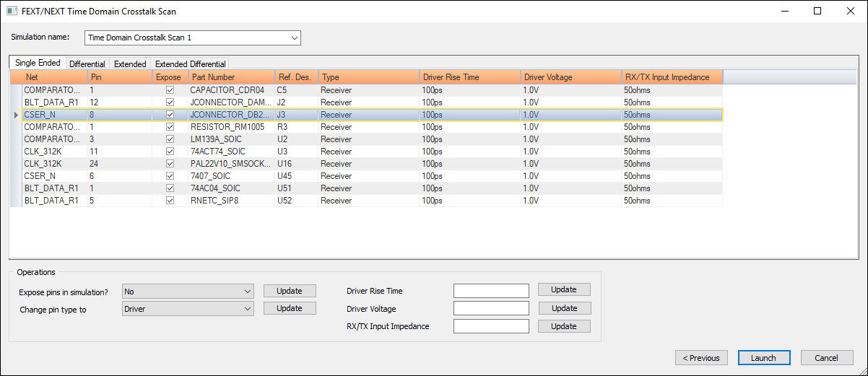Cancel the dialog
The image size is (868, 376).
827,358
